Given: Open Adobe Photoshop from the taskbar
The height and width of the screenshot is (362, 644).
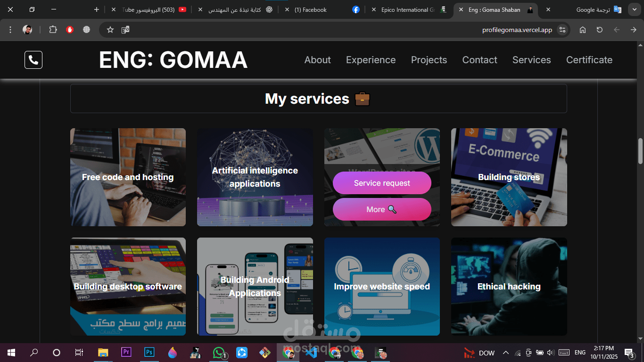Looking at the screenshot, I should pyautogui.click(x=149, y=352).
